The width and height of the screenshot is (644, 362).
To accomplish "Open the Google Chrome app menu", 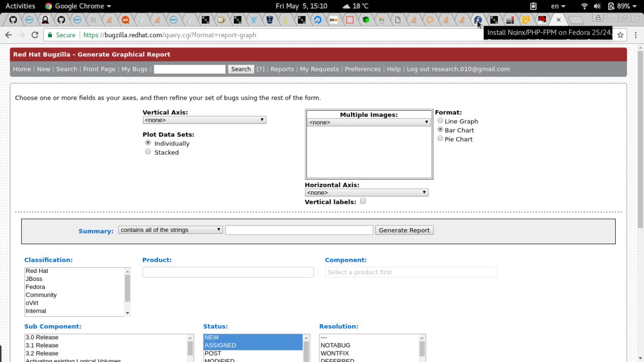I will (78, 6).
